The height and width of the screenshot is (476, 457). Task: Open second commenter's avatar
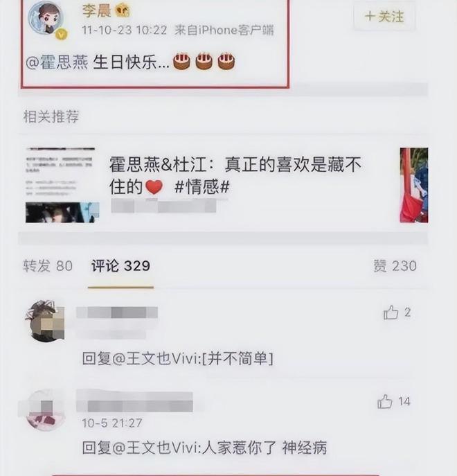(x=46, y=410)
